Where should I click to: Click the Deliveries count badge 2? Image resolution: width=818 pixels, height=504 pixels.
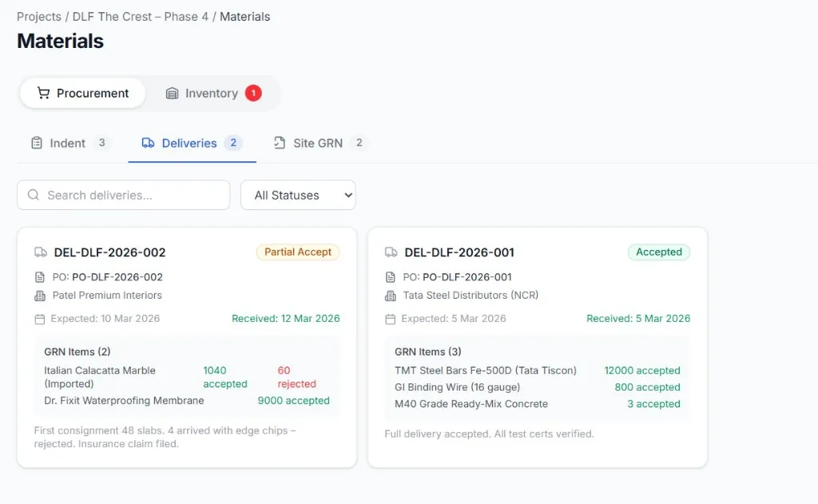233,142
